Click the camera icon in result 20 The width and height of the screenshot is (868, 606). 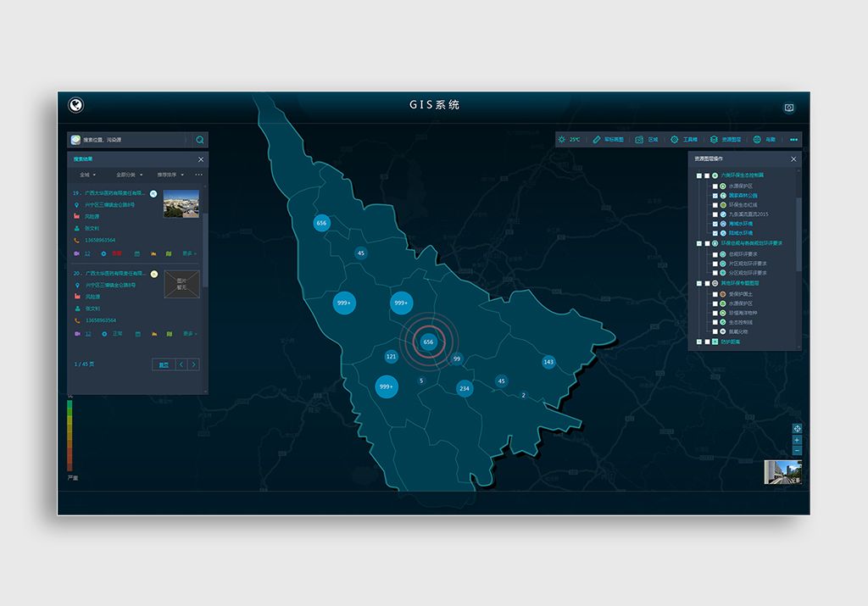click(x=77, y=334)
